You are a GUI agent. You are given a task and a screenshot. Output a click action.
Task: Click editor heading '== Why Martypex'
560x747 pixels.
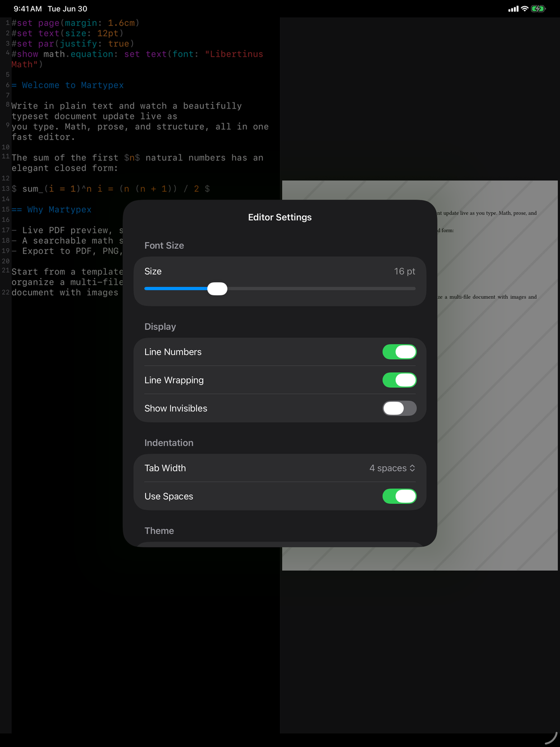pyautogui.click(x=52, y=210)
